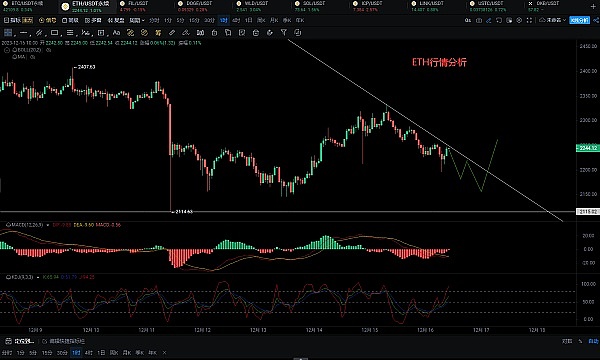This screenshot has width=600, height=360.
Task: Open the drawing tools grid panel icon
Action: pyautogui.click(x=8, y=33)
